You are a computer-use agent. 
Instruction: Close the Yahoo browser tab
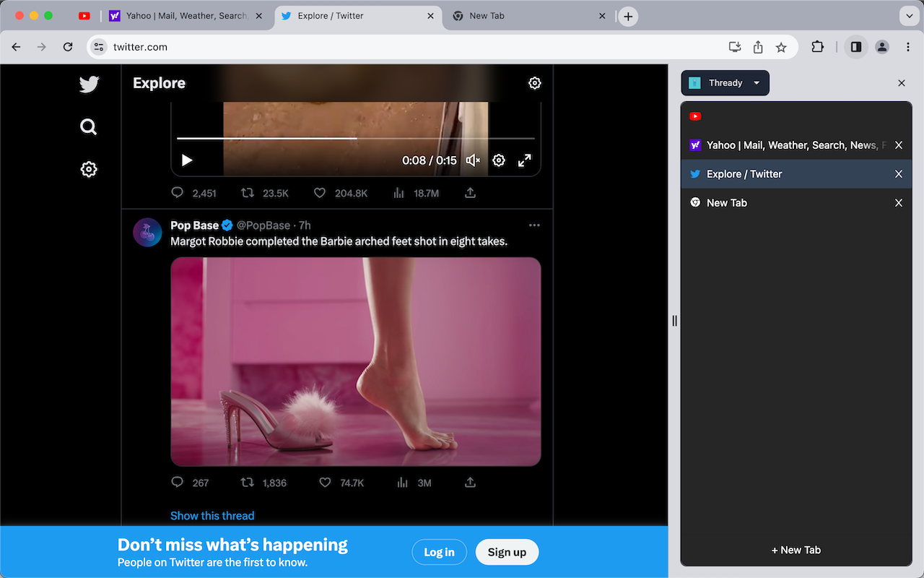[x=259, y=16]
